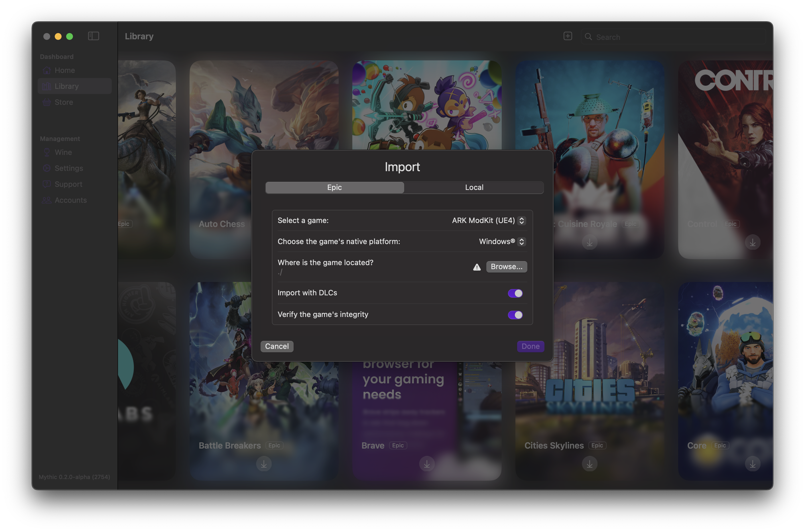Viewport: 805px width, 532px height.
Task: Click download icon under Battle Breakers
Action: 264,464
